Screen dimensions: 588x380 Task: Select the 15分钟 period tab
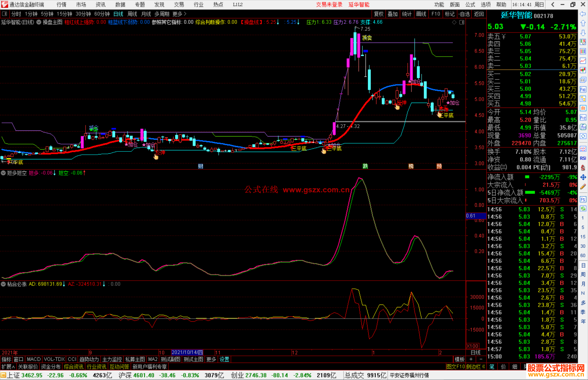[x=64, y=14]
